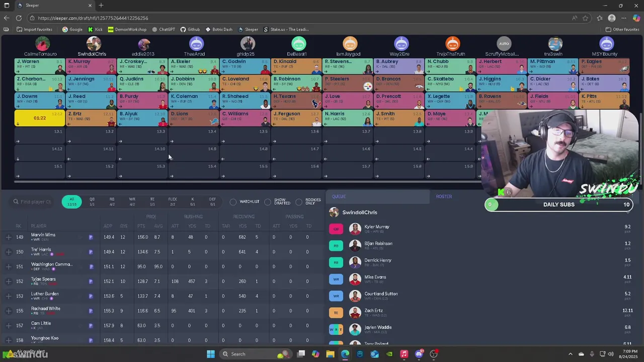Click the Windows taskbar Search box
Image resolution: width=644 pixels, height=362 pixels.
256,354
